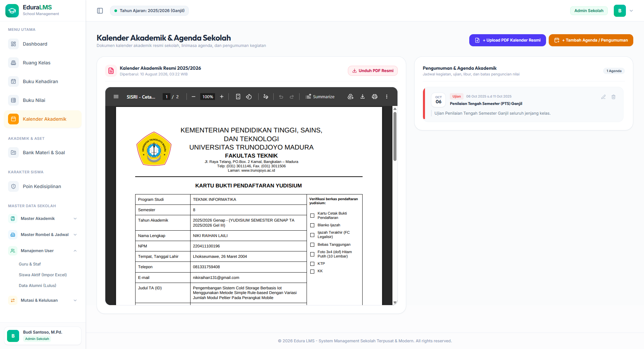Click the PDF zoom level 100% field

(x=208, y=97)
